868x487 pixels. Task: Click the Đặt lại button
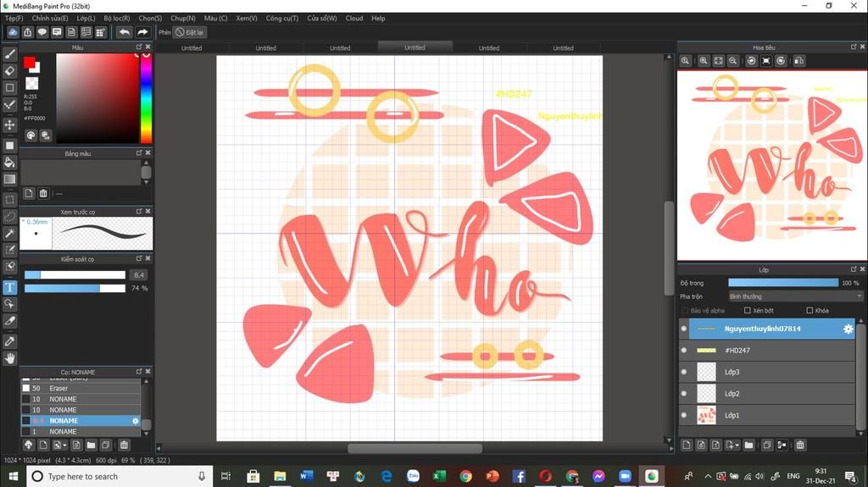point(189,33)
